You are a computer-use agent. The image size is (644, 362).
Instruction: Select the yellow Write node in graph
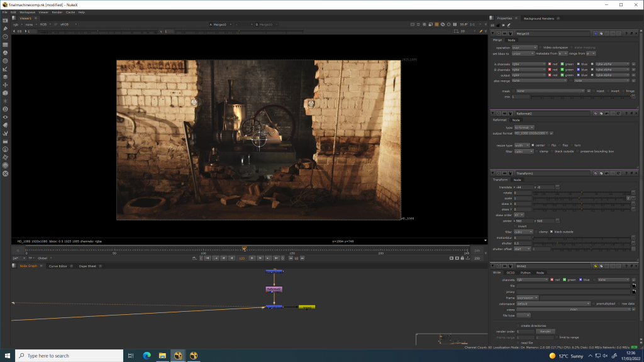306,307
